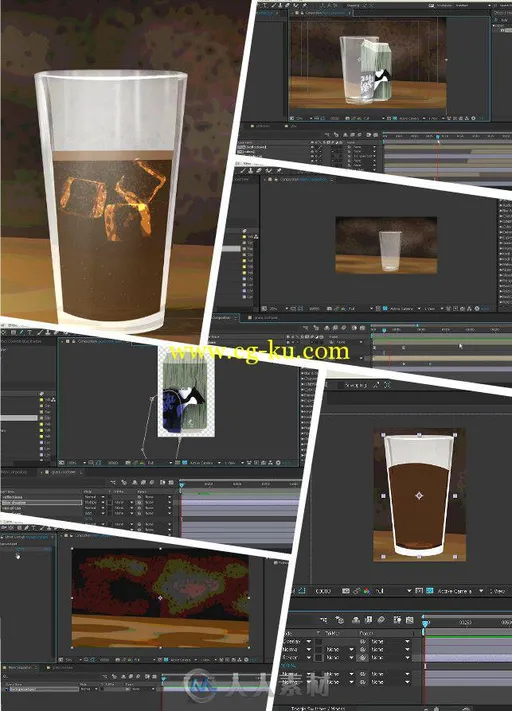The height and width of the screenshot is (711, 512).
Task: Open composition mini-flowchart in top-right timeline
Action: pyautogui.click(x=327, y=135)
